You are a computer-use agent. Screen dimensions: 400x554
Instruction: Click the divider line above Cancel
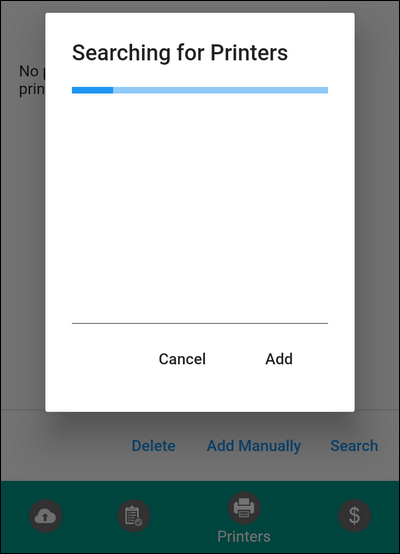pyautogui.click(x=200, y=323)
